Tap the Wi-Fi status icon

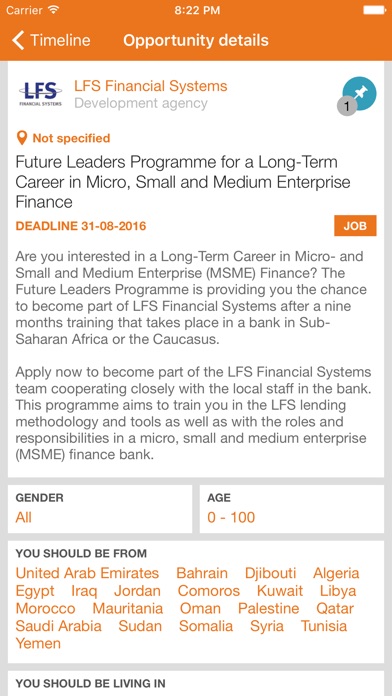click(x=53, y=10)
